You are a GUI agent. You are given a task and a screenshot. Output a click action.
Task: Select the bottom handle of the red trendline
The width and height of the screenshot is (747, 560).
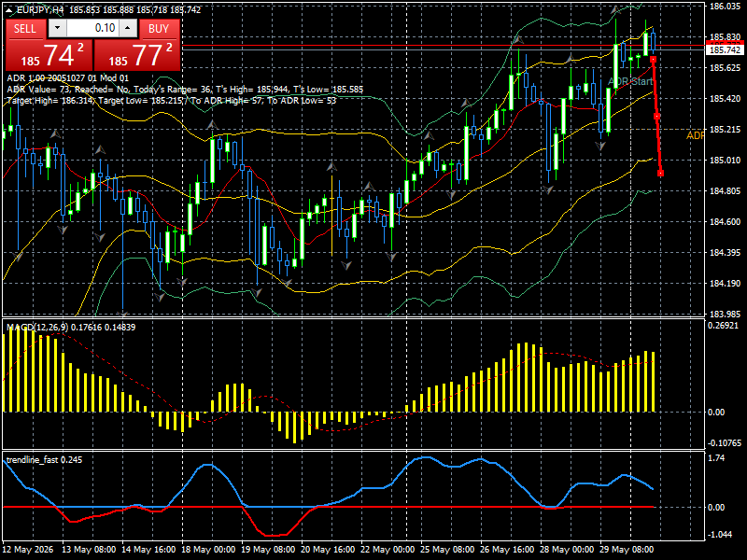pos(661,174)
